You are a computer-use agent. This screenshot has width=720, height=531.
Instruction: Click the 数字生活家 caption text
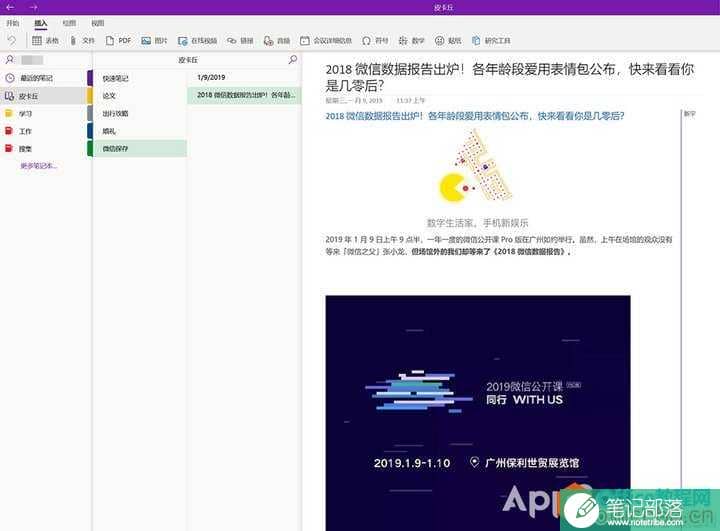(x=478, y=223)
